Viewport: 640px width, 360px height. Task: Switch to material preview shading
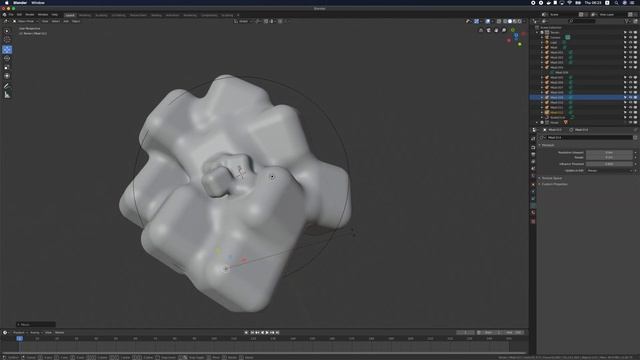click(x=515, y=21)
